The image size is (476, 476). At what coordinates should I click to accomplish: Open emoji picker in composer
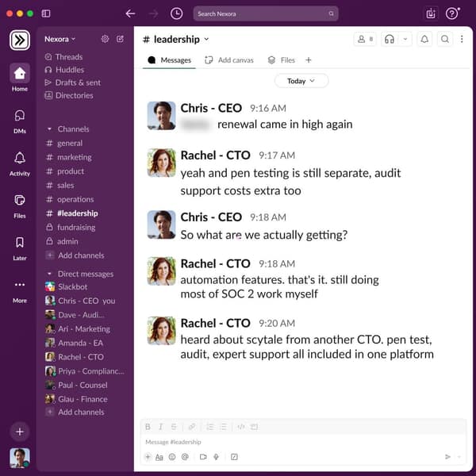tap(172, 457)
